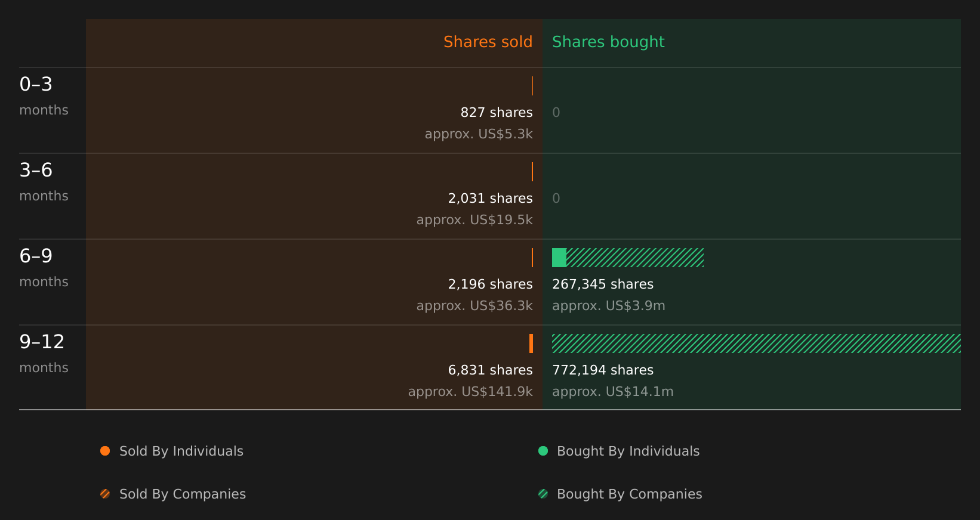Click the 6,831 shares value
Image resolution: width=980 pixels, height=520 pixels.
pyautogui.click(x=490, y=370)
